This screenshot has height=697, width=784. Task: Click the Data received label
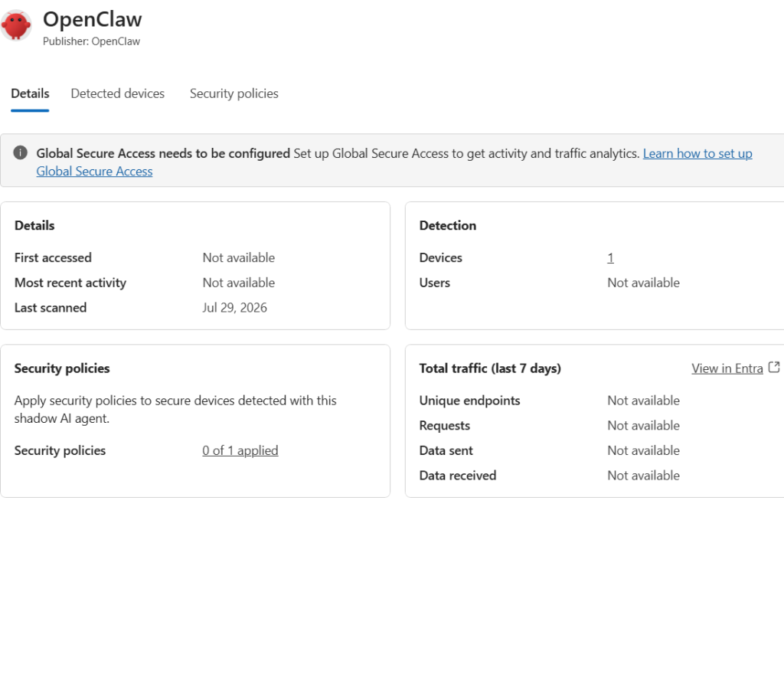(x=458, y=476)
